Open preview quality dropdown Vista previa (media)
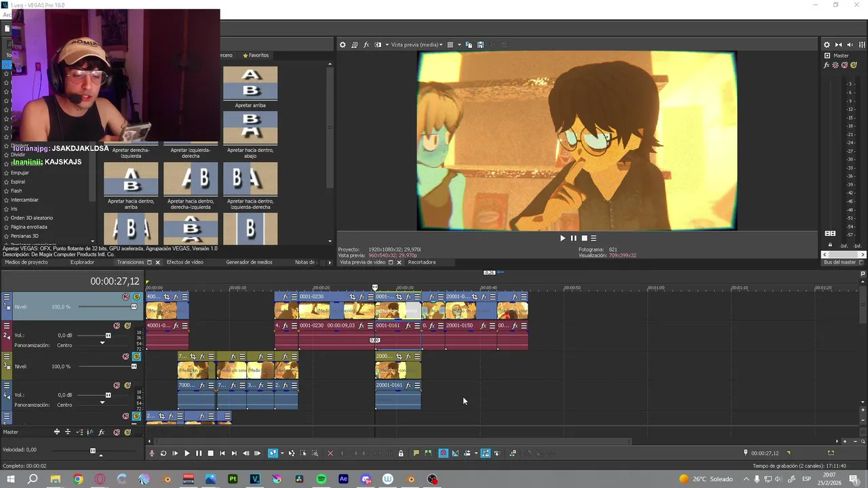The height and width of the screenshot is (488, 868). click(416, 45)
